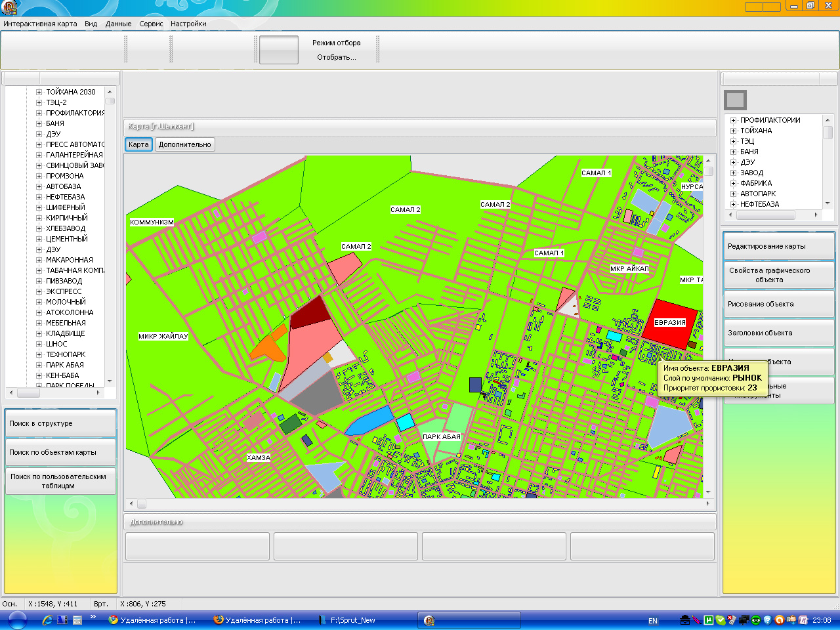Click the Редактирование карты button

point(778,246)
